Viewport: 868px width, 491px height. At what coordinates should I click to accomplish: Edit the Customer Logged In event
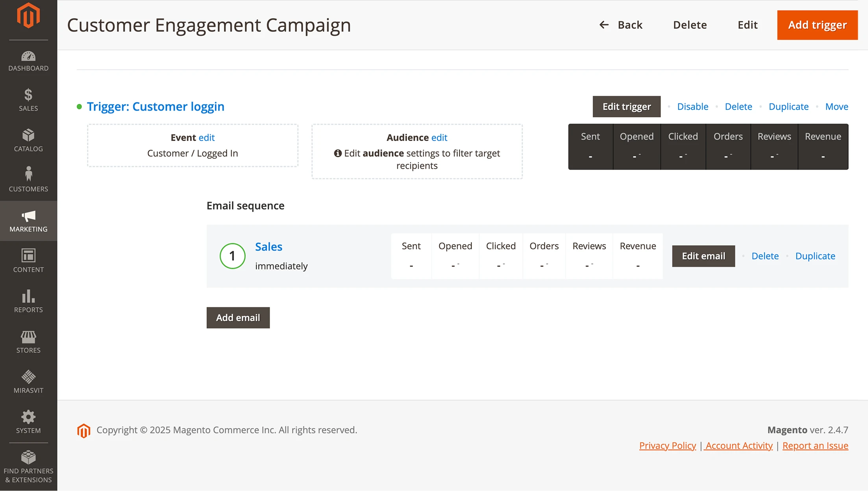207,137
